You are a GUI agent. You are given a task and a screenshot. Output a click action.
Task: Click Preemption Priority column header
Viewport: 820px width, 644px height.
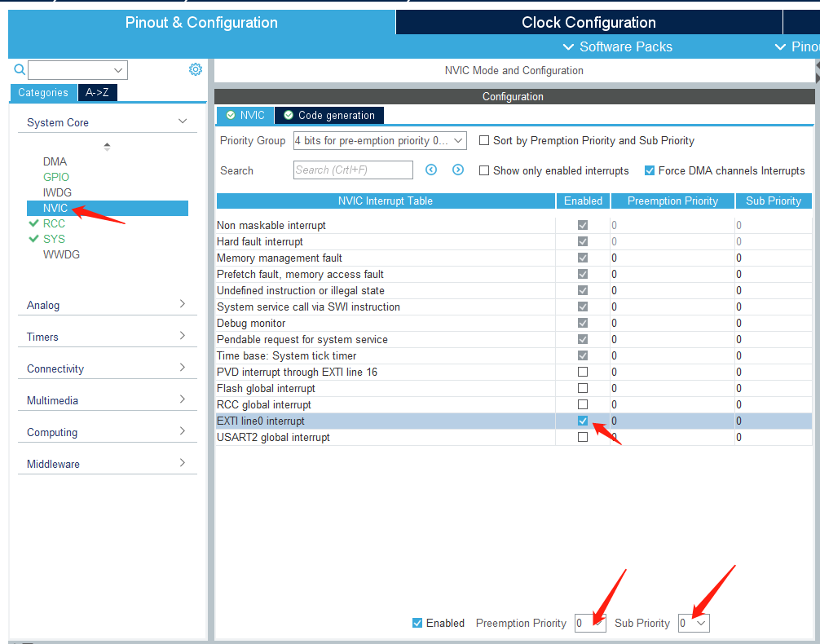point(672,201)
